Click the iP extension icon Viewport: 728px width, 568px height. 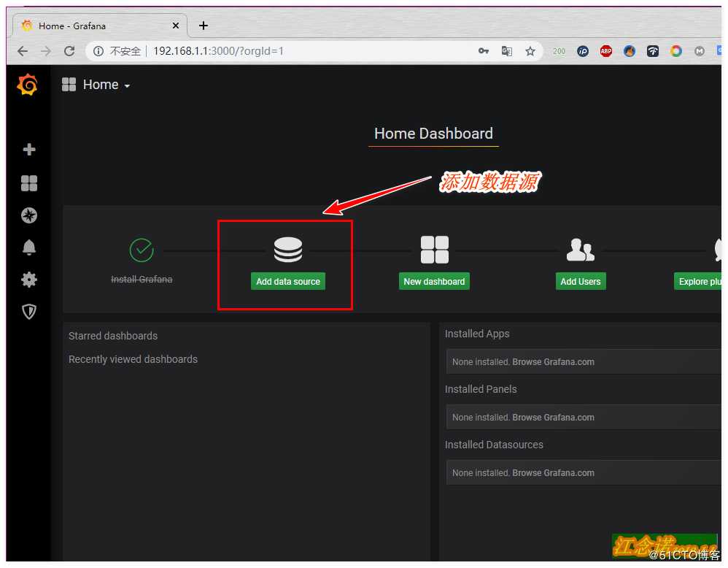[583, 51]
